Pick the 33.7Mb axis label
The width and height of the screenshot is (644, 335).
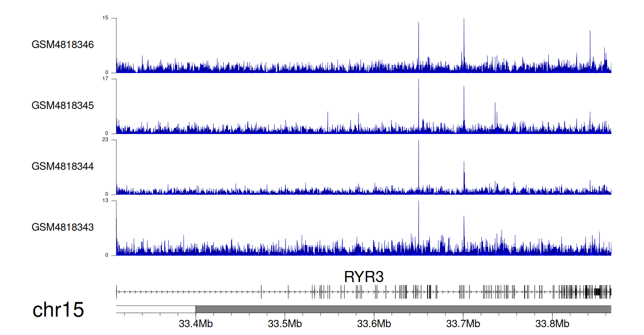click(463, 323)
